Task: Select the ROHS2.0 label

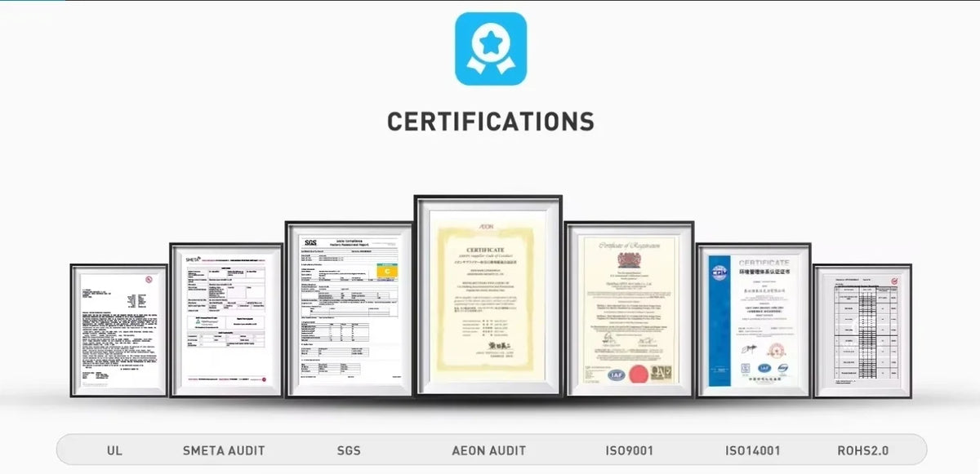Action: pos(863,450)
